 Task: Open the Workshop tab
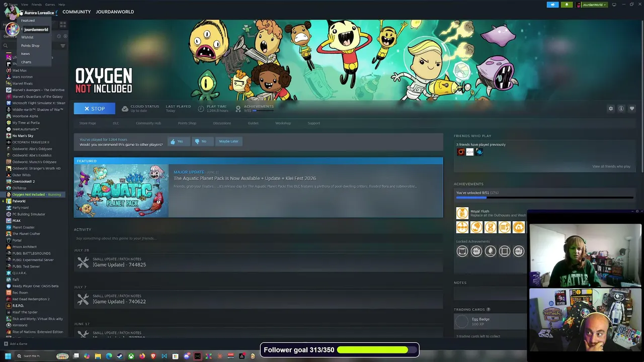(283, 123)
